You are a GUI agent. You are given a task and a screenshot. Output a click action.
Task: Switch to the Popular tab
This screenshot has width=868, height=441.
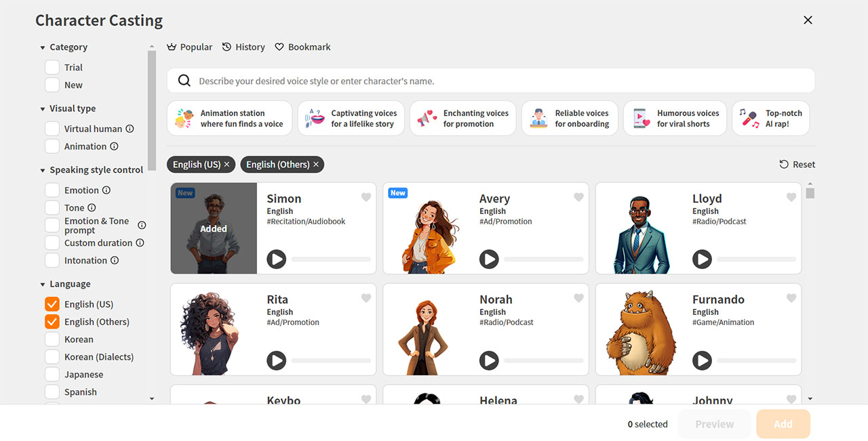tap(190, 47)
